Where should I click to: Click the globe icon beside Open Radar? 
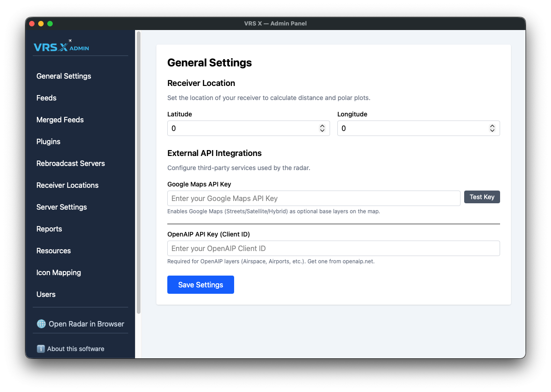(41, 324)
